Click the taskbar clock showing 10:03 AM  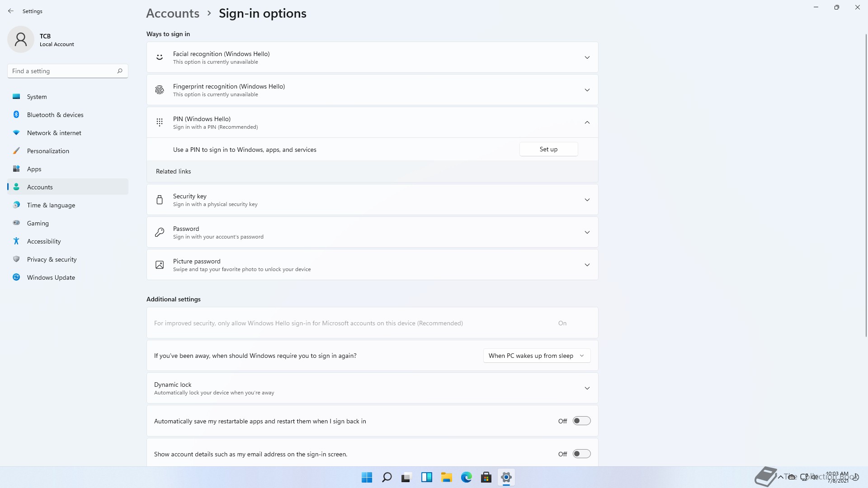[x=837, y=477]
